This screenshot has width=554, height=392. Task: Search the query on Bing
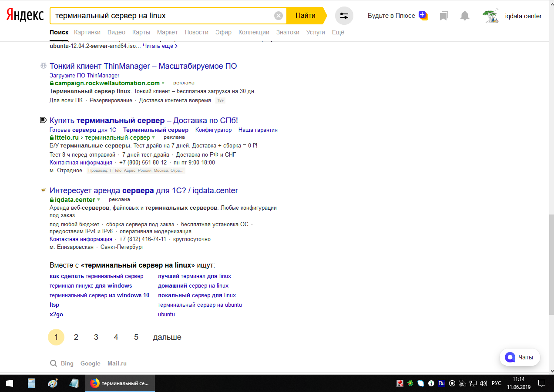point(67,363)
